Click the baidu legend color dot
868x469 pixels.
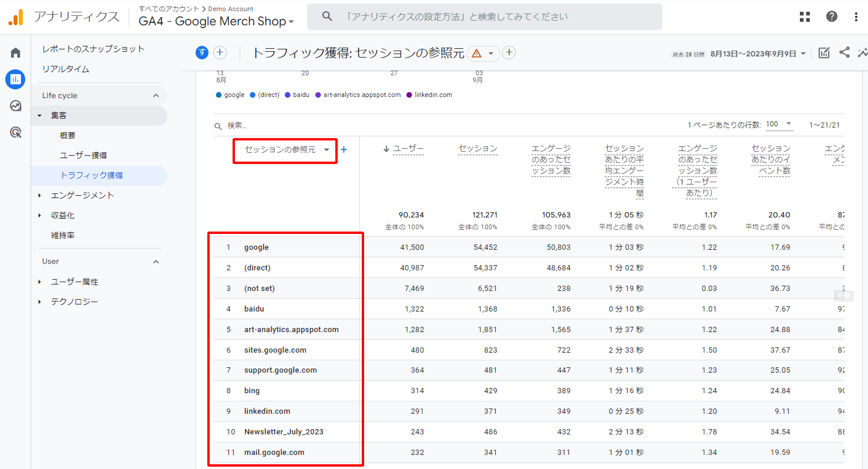288,95
